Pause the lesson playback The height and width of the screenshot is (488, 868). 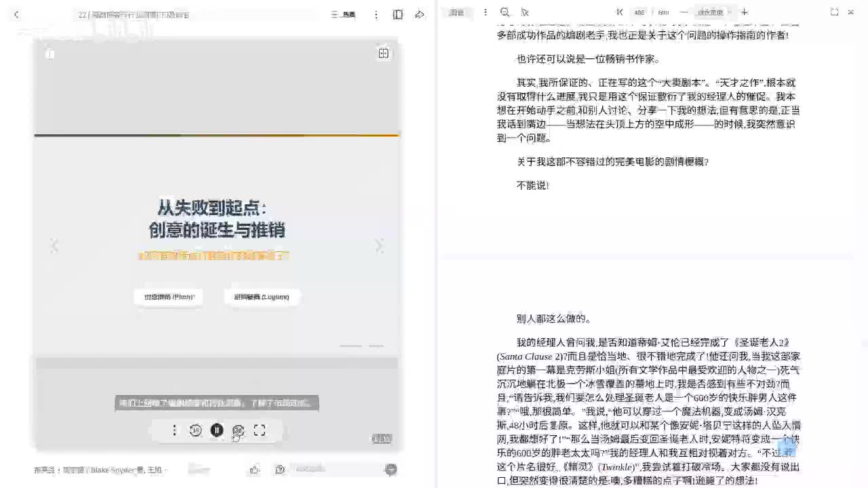(x=217, y=430)
